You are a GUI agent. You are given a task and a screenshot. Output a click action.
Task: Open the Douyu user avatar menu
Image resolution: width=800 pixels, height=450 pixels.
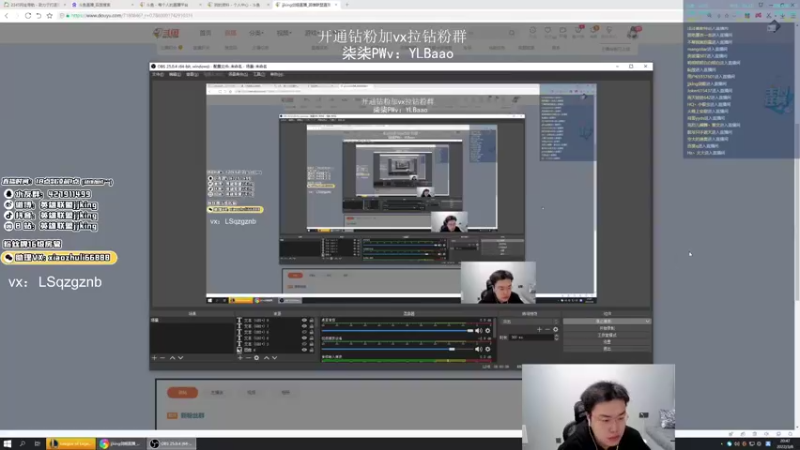pyautogui.click(x=633, y=33)
